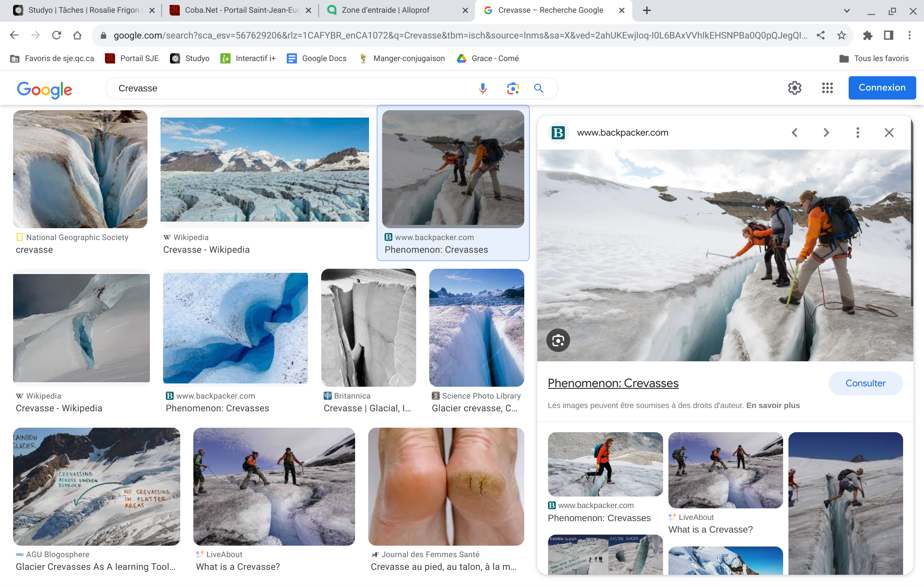Open Google Lens search by image
924x585 pixels.
pyautogui.click(x=512, y=88)
